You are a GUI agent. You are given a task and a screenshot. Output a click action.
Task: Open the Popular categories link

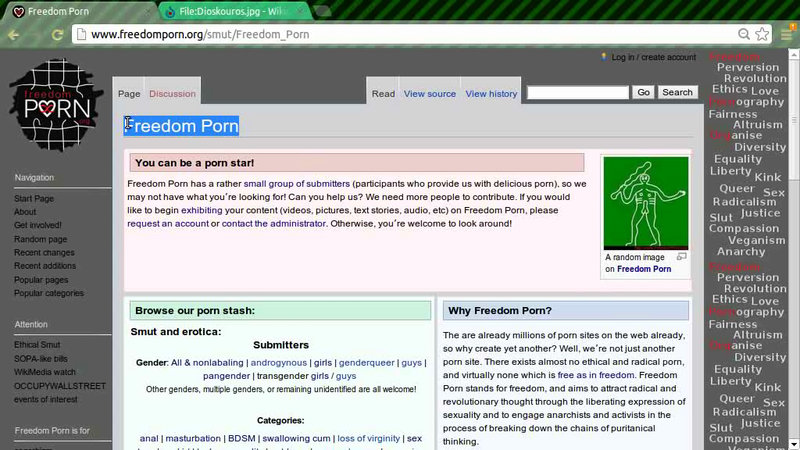pos(49,293)
